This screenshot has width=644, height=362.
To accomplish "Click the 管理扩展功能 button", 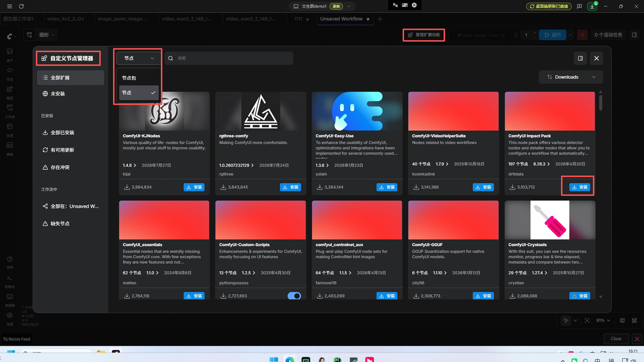I will coord(424,35).
